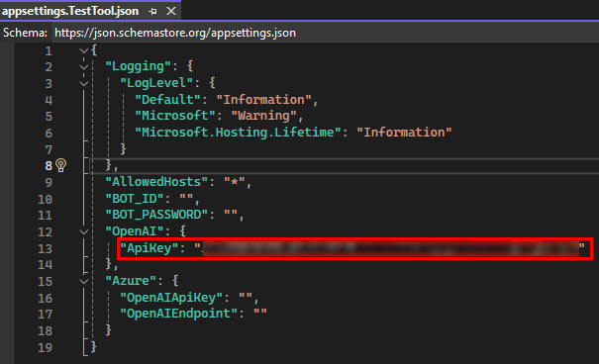Collapse the root object on line 1
This screenshot has width=599, height=364.
point(83,50)
